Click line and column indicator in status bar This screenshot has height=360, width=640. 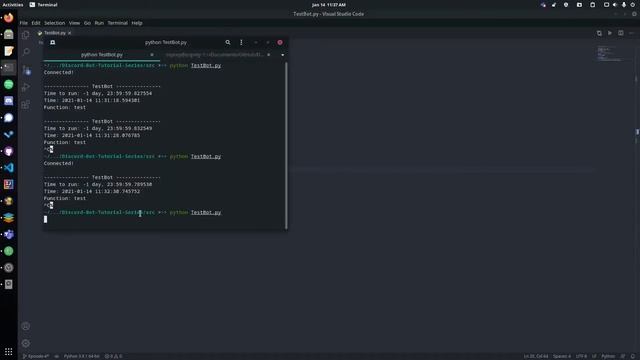[536, 356]
